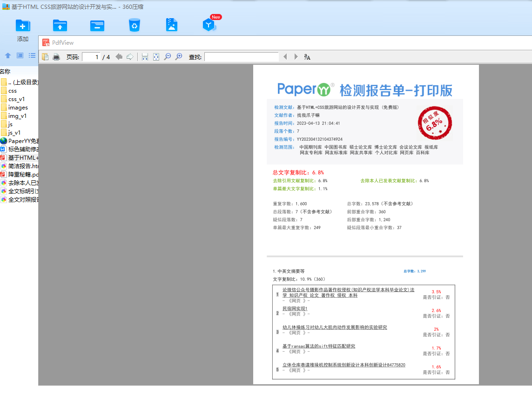Switch to the large icon view mode
The width and height of the screenshot is (532, 415).
(x=20, y=55)
